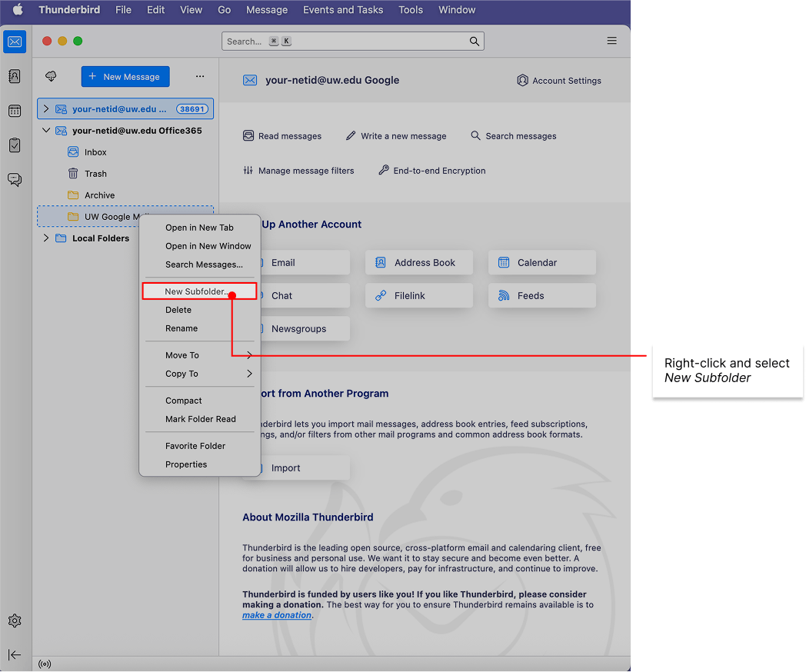The image size is (806, 672).
Task: Open the Tools menu in the menu bar
Action: [410, 10]
